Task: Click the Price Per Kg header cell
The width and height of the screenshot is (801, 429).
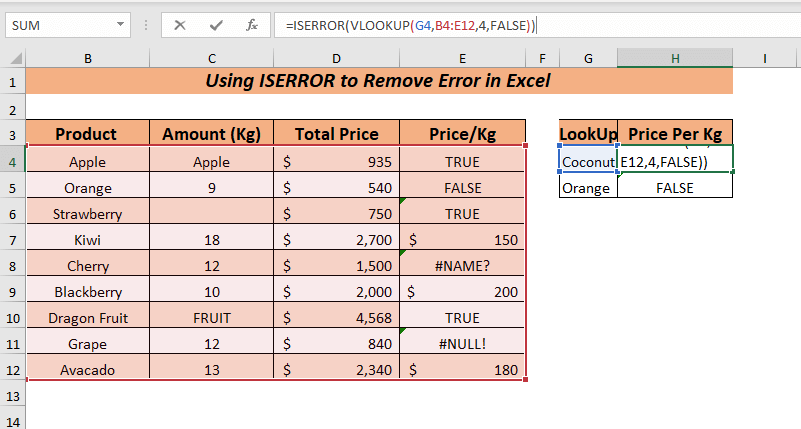Action: tap(675, 134)
